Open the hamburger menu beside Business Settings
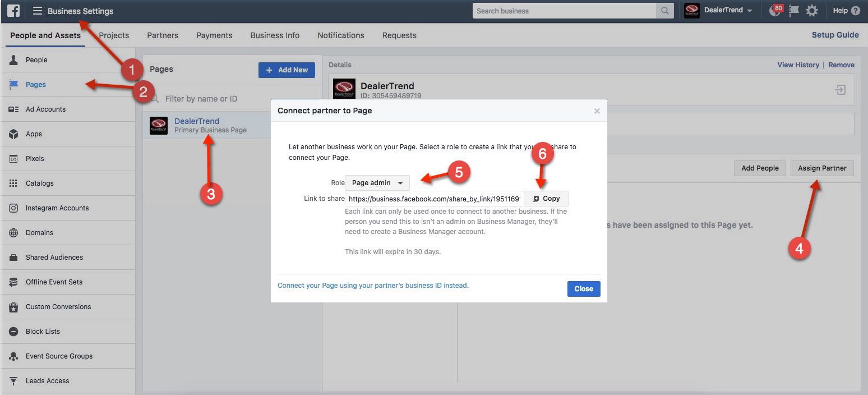 coord(38,11)
